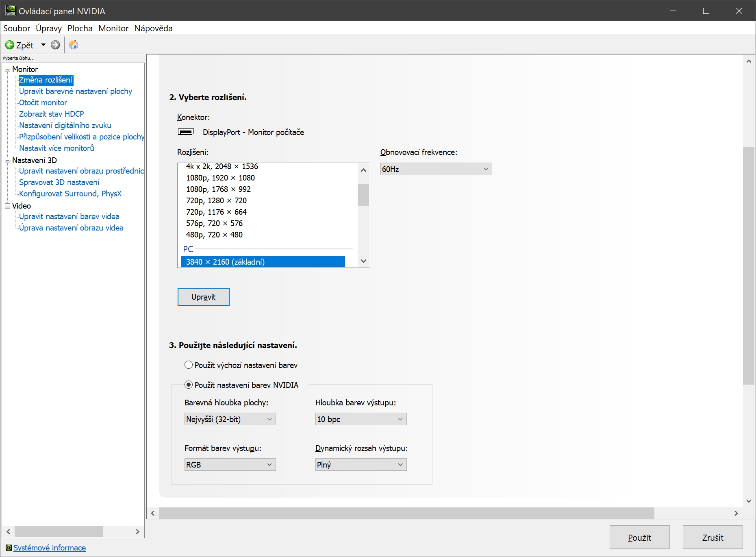Open Spravovat 3D nastavení task

59,182
